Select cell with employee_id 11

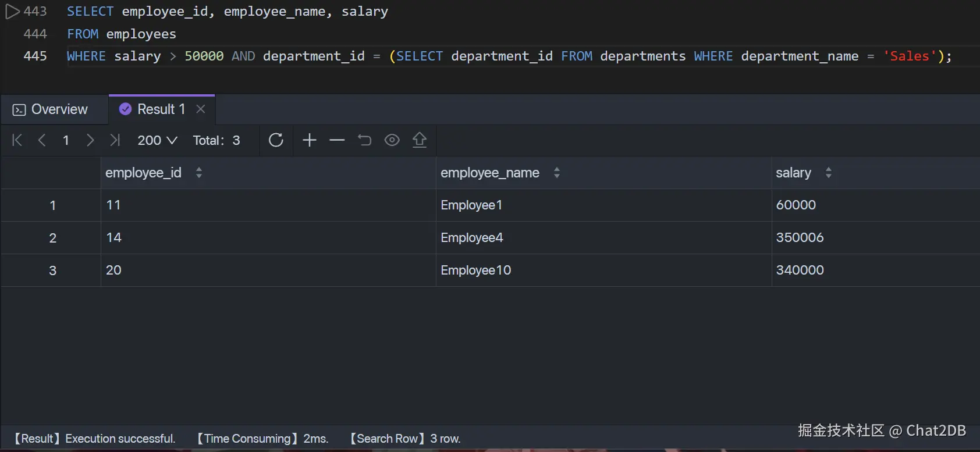pos(268,205)
